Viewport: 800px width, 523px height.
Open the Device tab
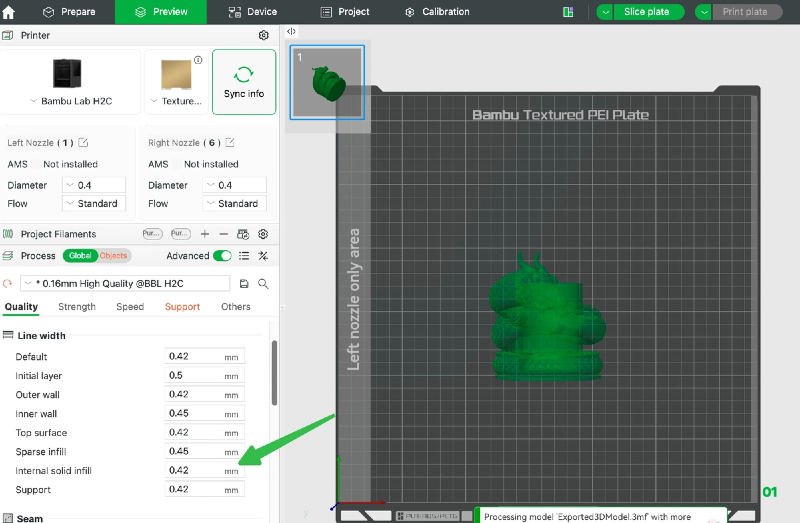coord(253,12)
